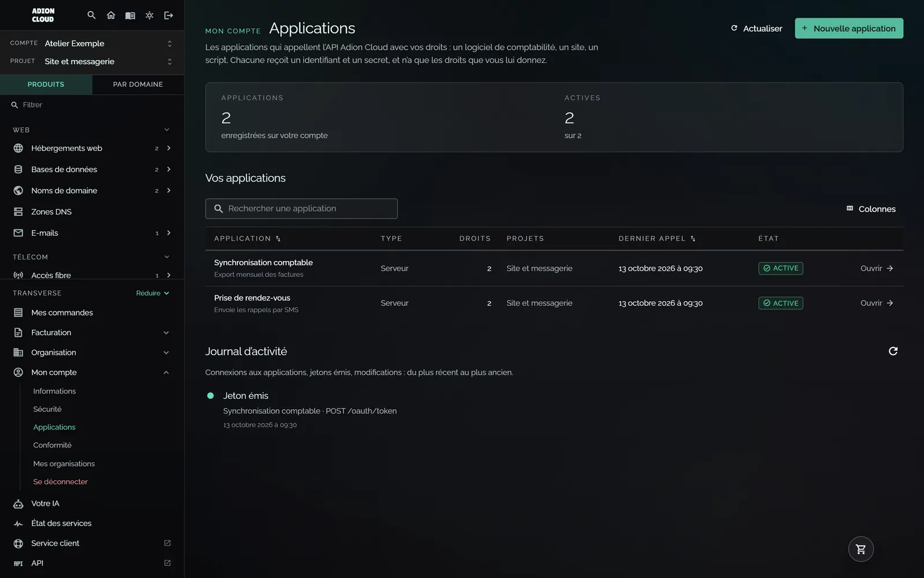Switch to the PRODUITS tab

[x=46, y=84]
